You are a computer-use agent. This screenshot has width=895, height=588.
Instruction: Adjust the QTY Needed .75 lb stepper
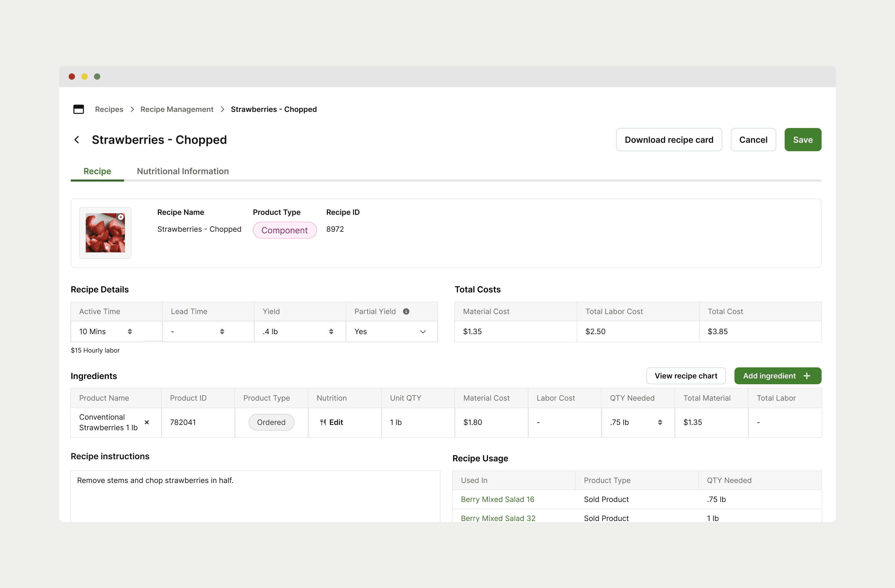[x=660, y=422]
